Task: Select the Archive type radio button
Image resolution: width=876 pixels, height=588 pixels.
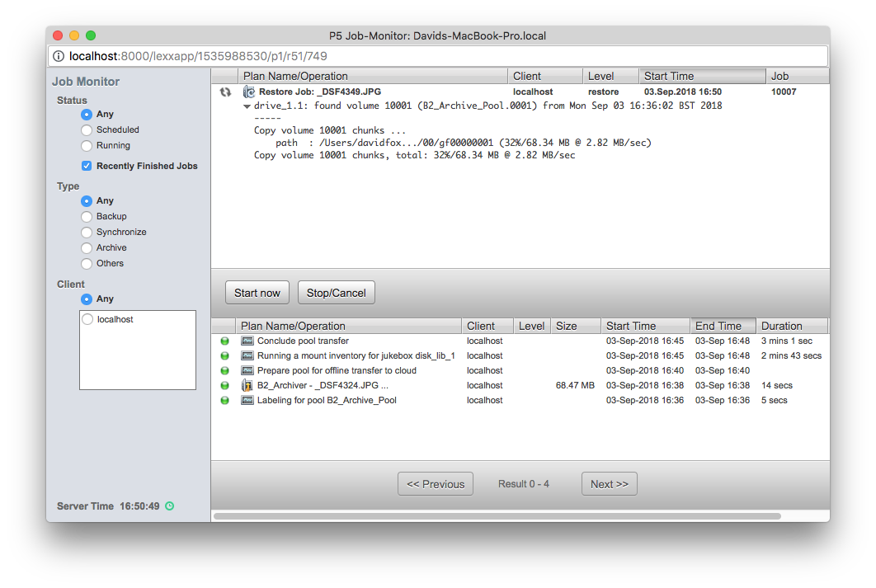Action: coord(86,248)
